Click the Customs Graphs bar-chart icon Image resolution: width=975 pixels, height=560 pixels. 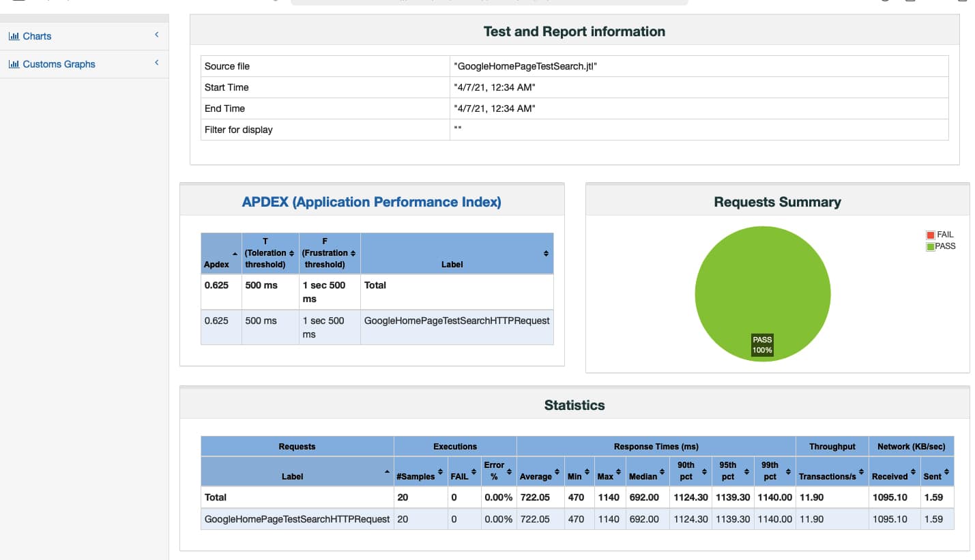(x=14, y=64)
